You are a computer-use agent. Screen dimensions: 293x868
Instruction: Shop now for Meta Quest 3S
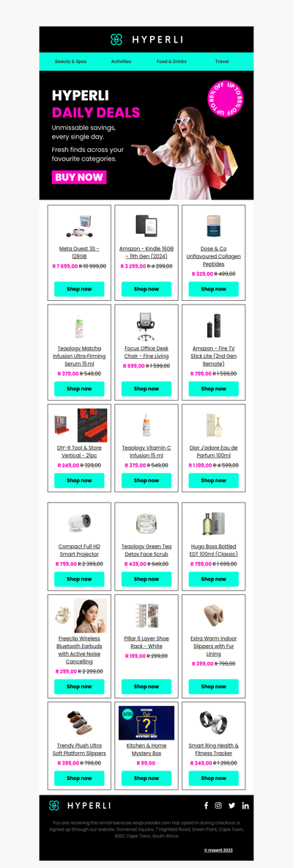79,289
